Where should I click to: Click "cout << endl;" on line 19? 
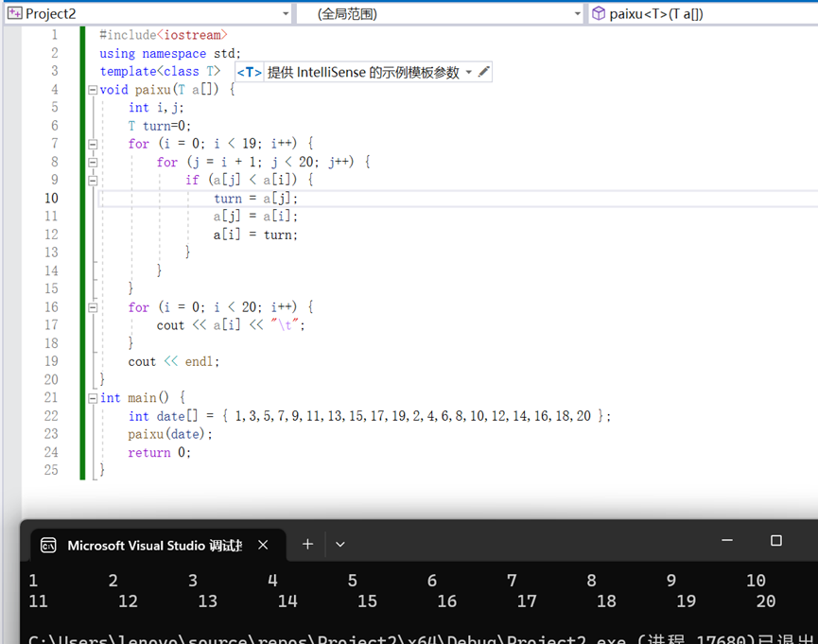[x=174, y=361]
